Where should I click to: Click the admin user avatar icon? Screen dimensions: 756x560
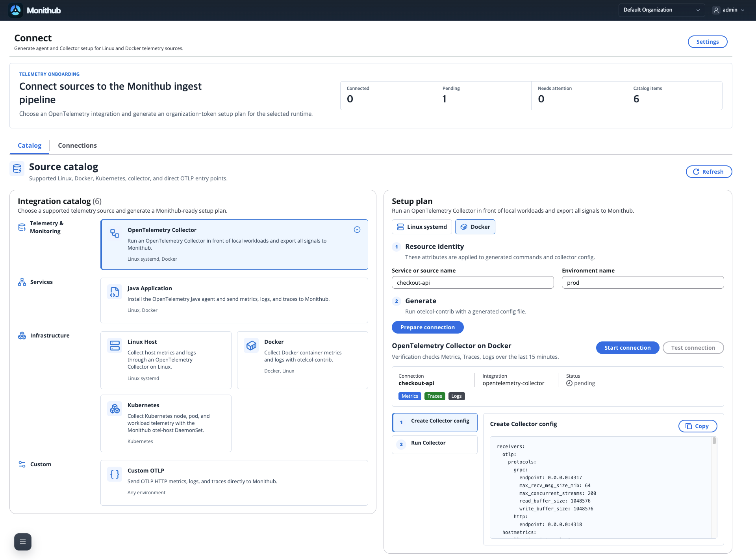click(716, 10)
